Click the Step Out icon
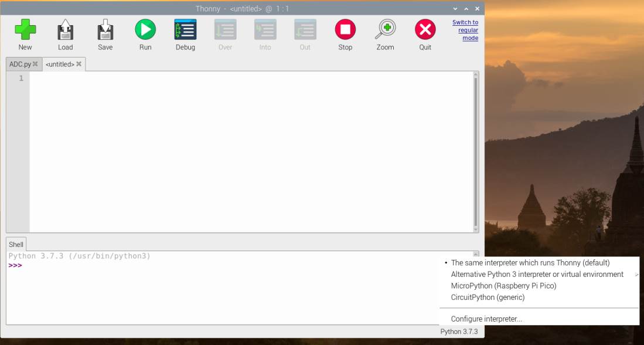The width and height of the screenshot is (644, 345). [305, 29]
